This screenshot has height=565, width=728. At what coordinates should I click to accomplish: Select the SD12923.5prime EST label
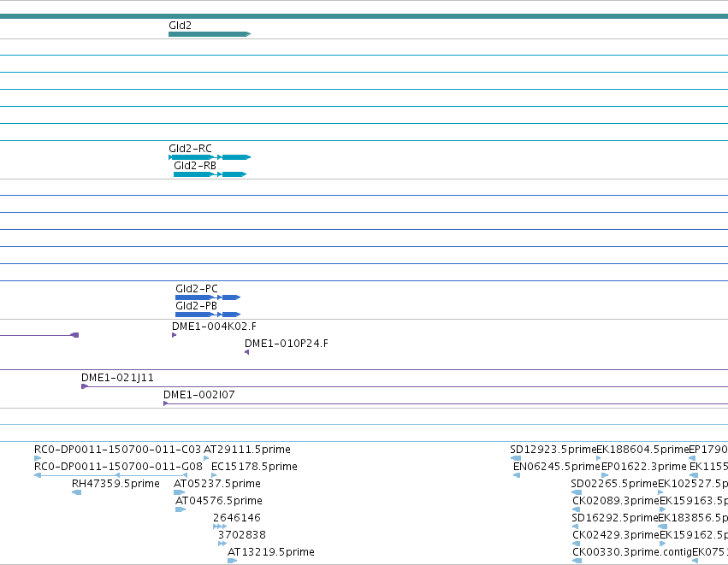553,450
